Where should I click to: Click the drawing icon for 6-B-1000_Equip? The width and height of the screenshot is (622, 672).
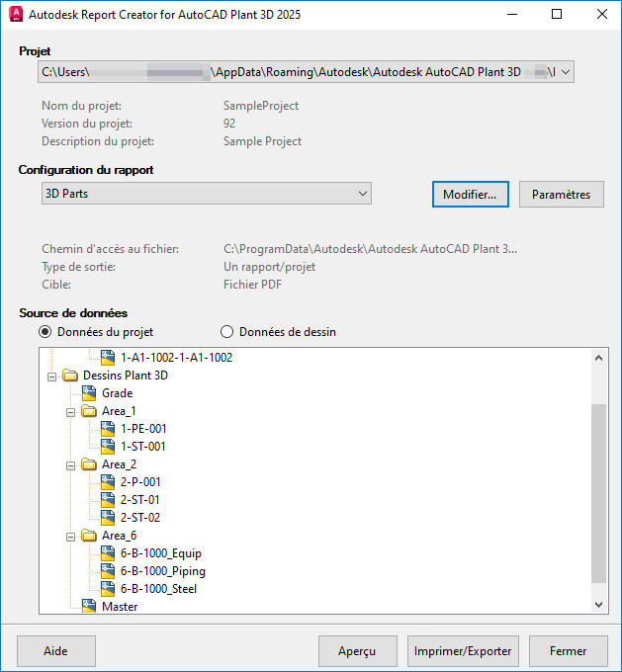pos(108,553)
